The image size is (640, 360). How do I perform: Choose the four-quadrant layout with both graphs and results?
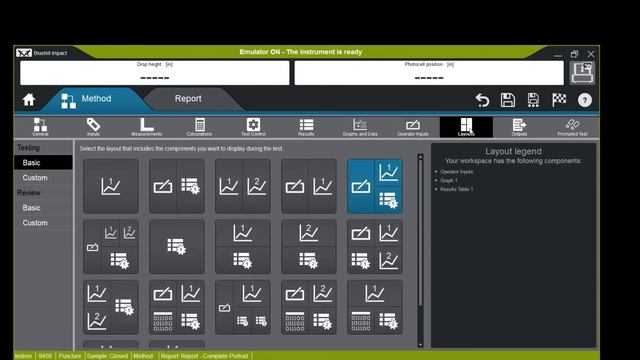pyautogui.click(x=375, y=247)
